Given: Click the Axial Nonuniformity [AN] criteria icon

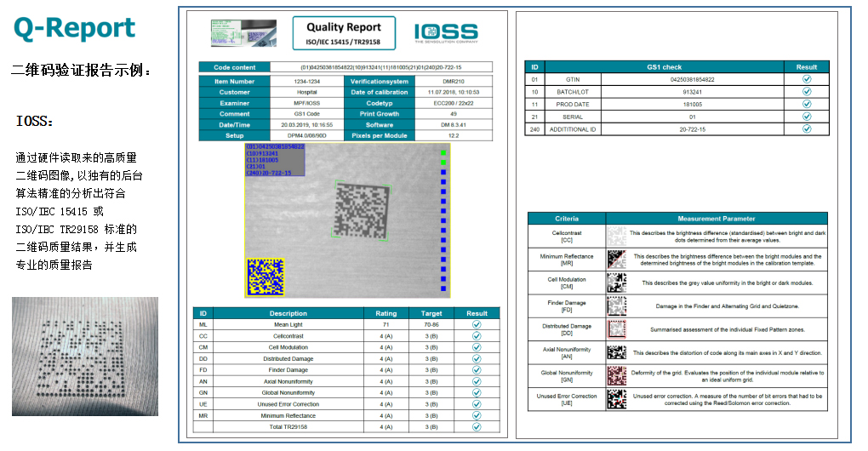Looking at the screenshot, I should 617,352.
